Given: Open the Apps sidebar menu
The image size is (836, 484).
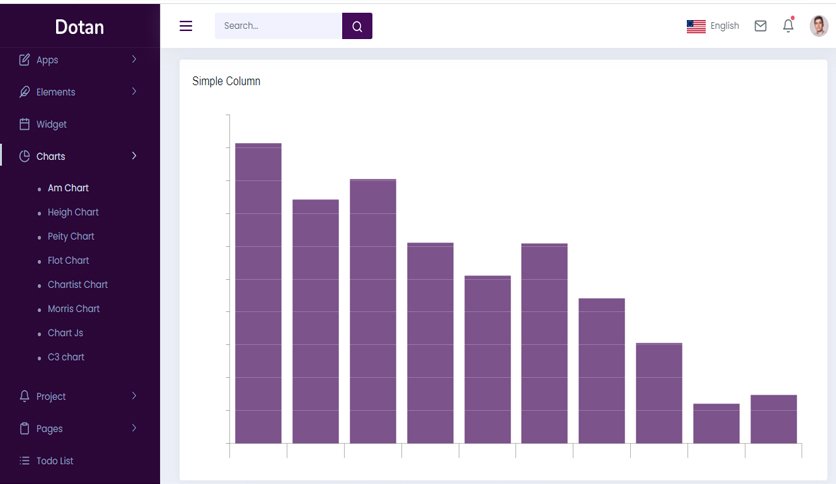Looking at the screenshot, I should (80, 60).
